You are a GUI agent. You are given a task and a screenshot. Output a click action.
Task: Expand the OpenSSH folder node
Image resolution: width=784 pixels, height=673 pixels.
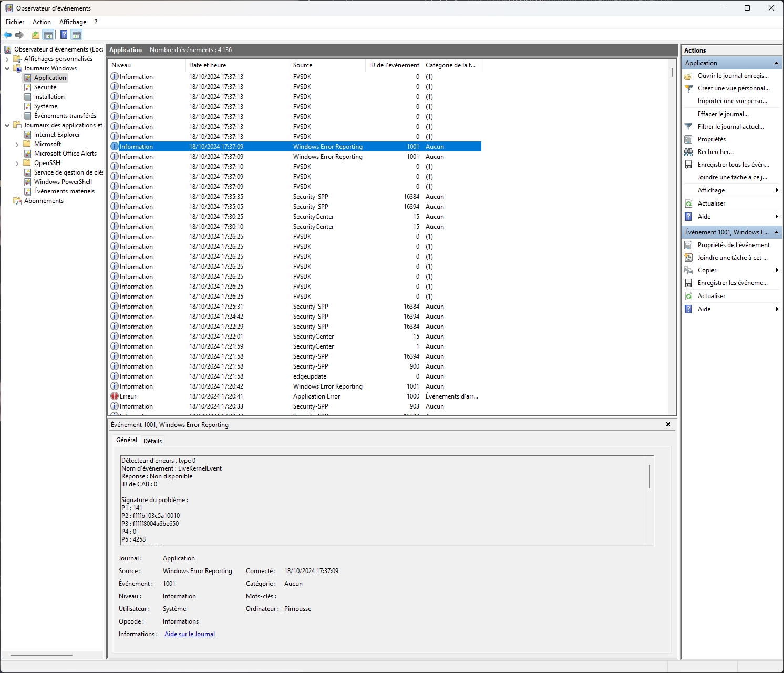pyautogui.click(x=17, y=163)
